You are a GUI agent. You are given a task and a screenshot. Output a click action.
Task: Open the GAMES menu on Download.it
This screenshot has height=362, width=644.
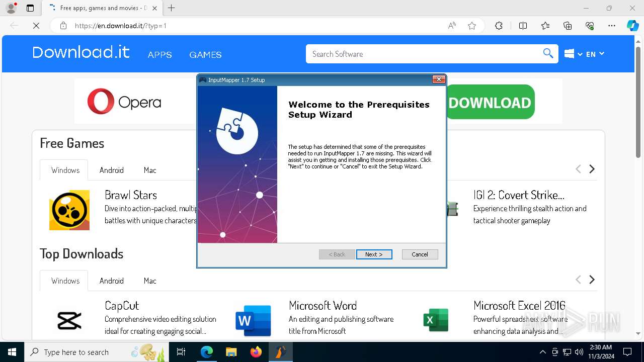[205, 55]
